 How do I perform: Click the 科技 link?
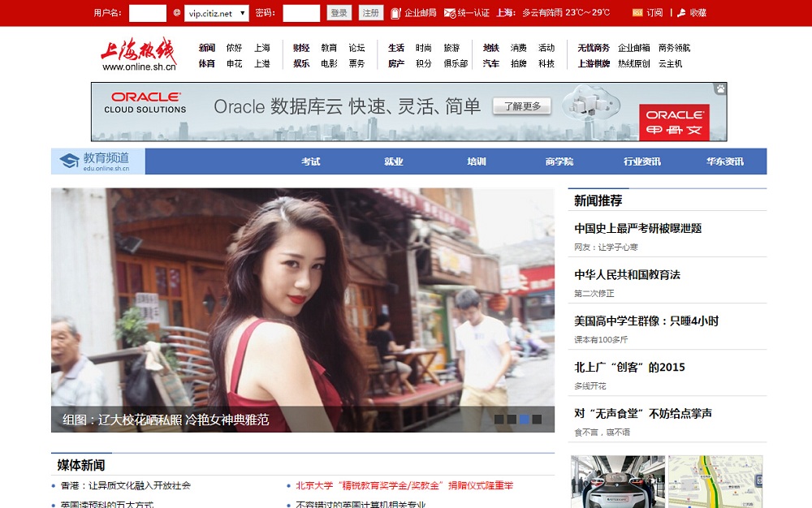[x=546, y=63]
